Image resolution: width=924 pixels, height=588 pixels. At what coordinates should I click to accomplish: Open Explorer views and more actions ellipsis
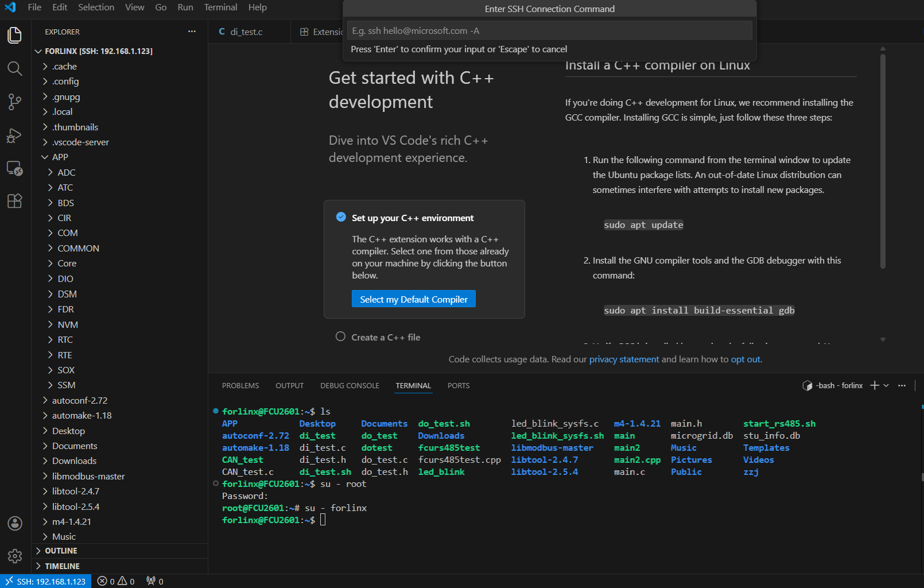click(x=192, y=32)
